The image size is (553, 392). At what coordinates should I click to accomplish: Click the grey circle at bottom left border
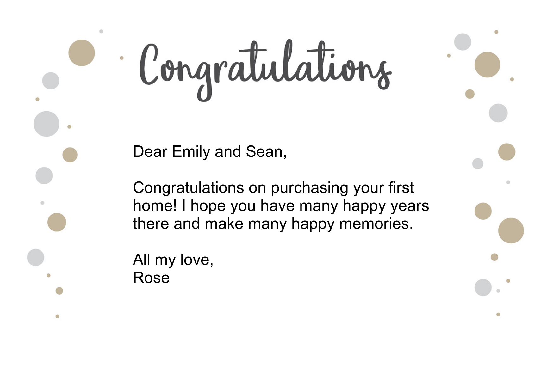point(35,257)
